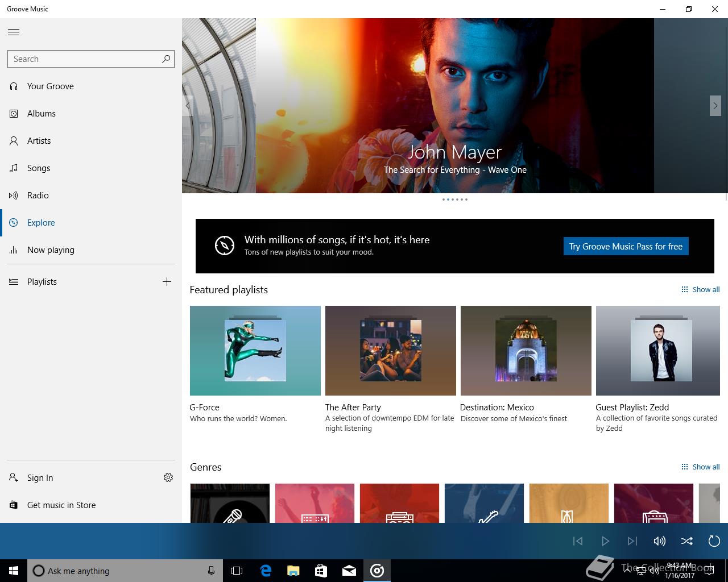Select Explore in sidebar
The height and width of the screenshot is (582, 728).
pyautogui.click(x=91, y=223)
